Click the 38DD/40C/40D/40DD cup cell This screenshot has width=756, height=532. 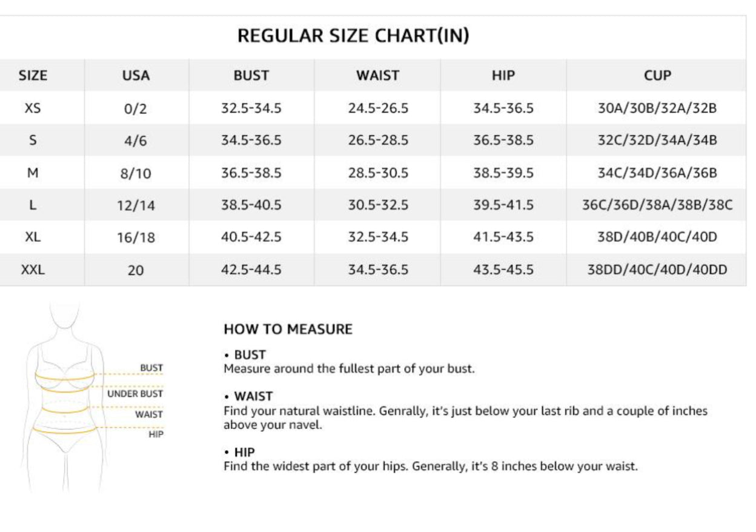pyautogui.click(x=657, y=270)
